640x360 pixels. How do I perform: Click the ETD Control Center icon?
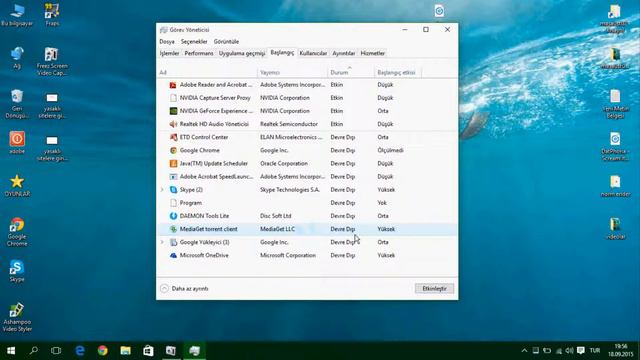coord(173,137)
